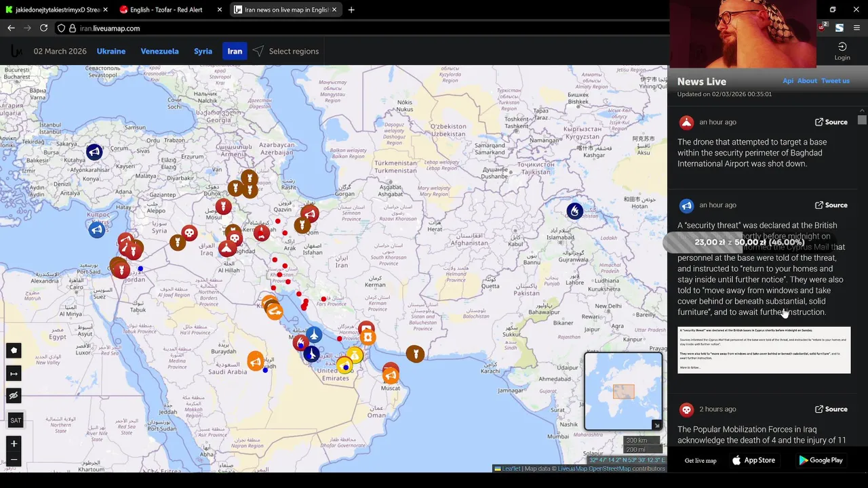Select the polygon draw tool on map
868x488 pixels.
pos(14,350)
